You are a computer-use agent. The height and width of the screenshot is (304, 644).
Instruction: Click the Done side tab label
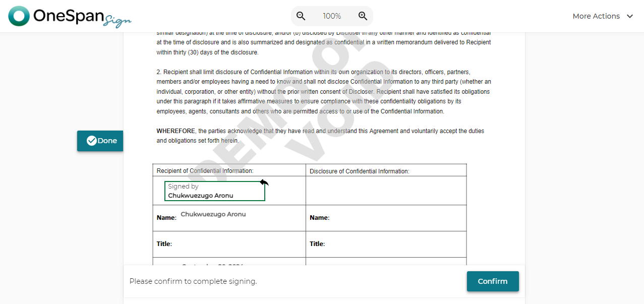pos(107,141)
